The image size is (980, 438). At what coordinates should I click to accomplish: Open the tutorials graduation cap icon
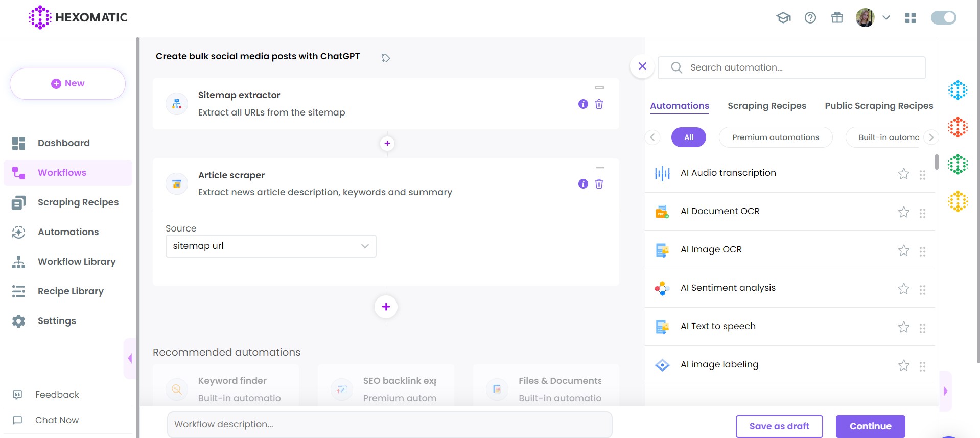pos(783,18)
